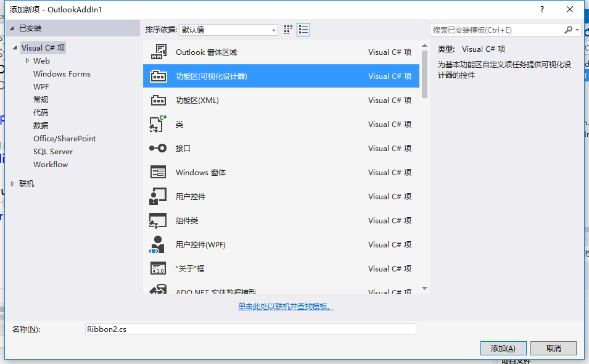Click the search magnifier icon
Viewport: 589px width, 364px height.
coord(569,30)
